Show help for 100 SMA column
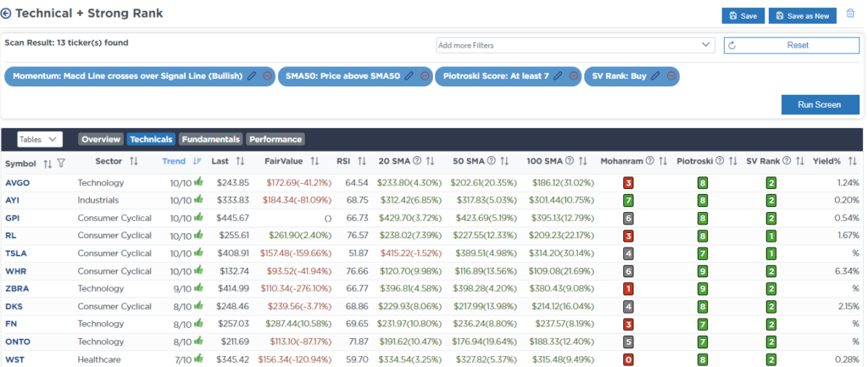 coord(570,161)
